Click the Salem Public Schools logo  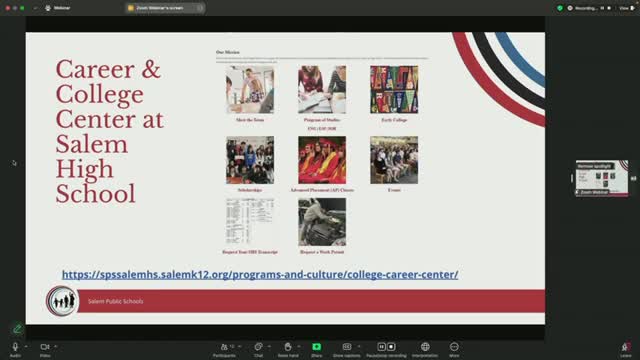point(61,301)
